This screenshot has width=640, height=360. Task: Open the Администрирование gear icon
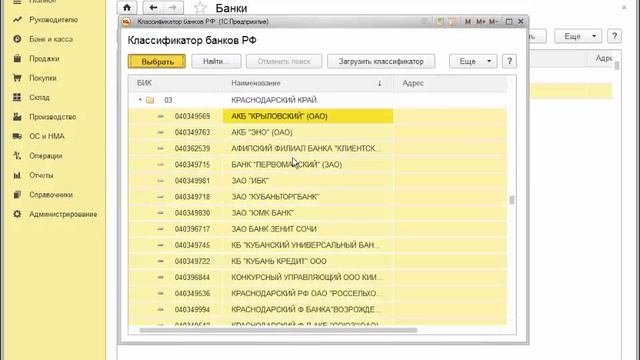click(17, 214)
